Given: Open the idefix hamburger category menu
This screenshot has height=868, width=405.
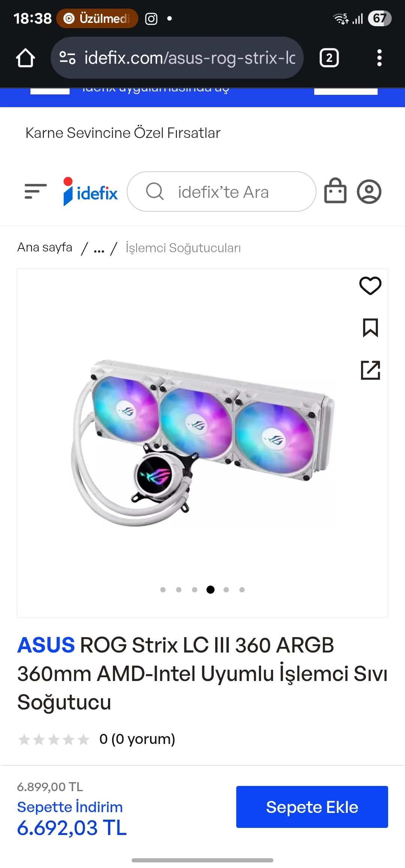Looking at the screenshot, I should (36, 192).
